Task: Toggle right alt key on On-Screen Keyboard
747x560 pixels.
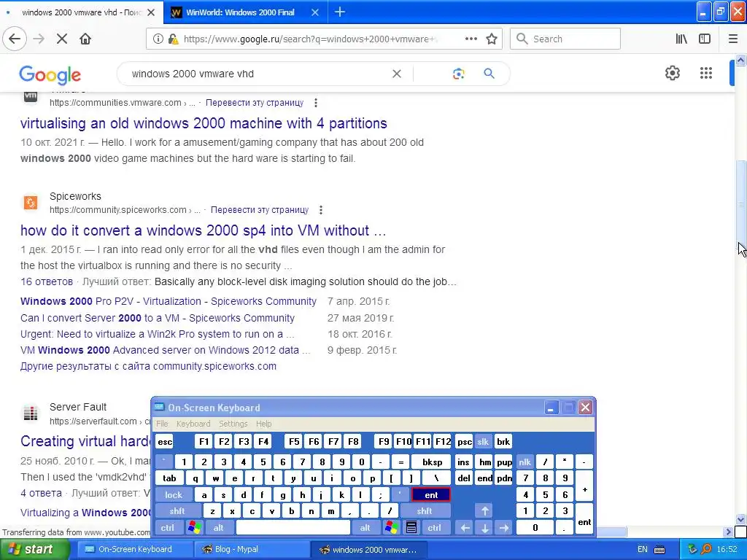Action: [365, 528]
